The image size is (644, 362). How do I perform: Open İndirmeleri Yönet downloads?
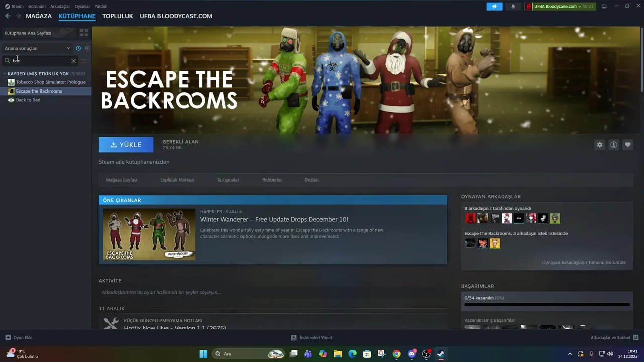tap(311, 338)
